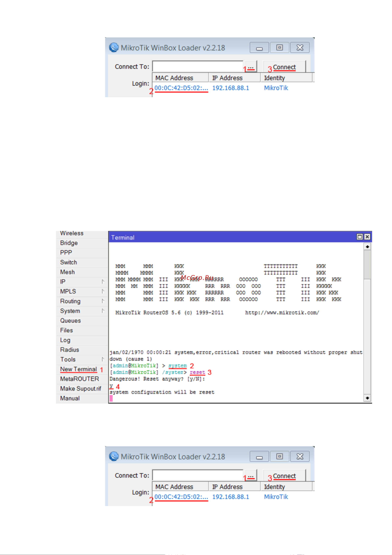Select the 192.168.88.1 address in the lower Loader
Screen dimensions: 392x555
pyautogui.click(x=230, y=497)
